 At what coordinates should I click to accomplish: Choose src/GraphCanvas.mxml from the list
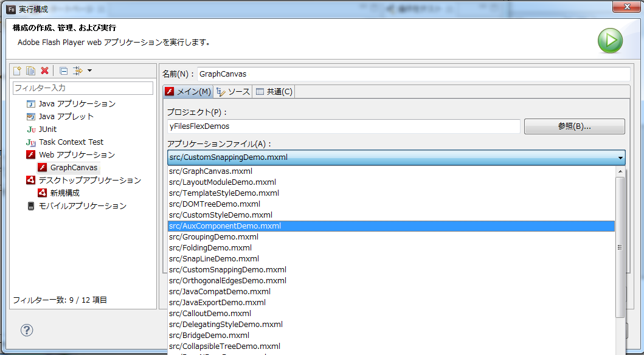pyautogui.click(x=391, y=171)
